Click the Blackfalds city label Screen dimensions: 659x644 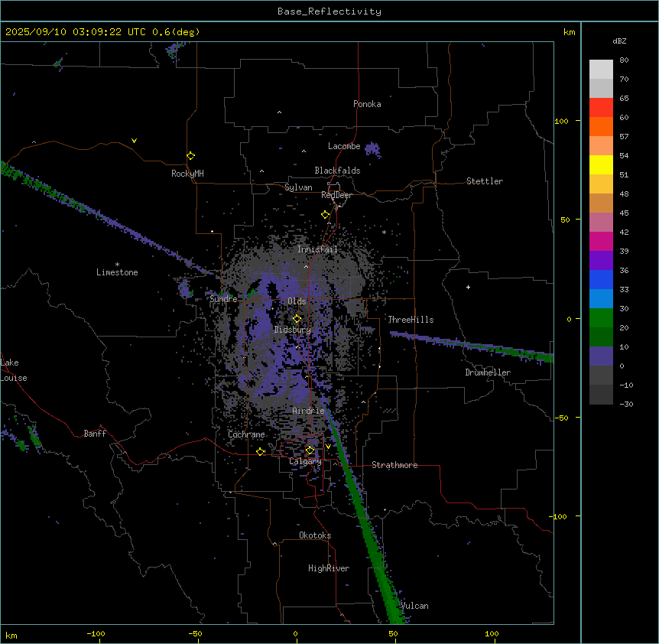[x=337, y=171]
